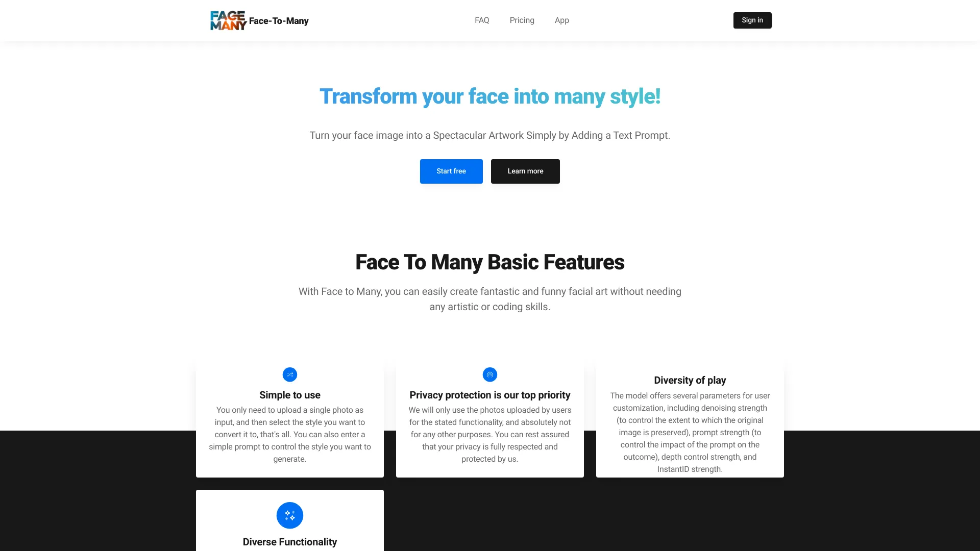Open the Learn more section

coord(525,171)
